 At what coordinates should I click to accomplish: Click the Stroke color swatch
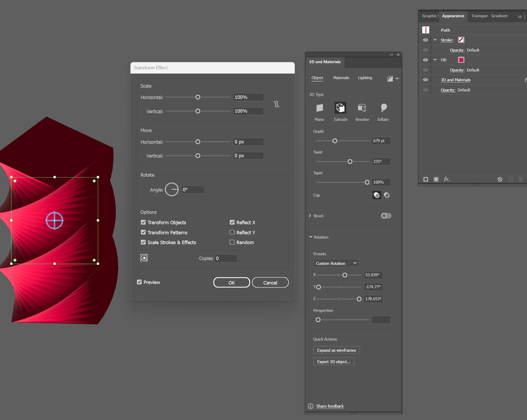(461, 40)
